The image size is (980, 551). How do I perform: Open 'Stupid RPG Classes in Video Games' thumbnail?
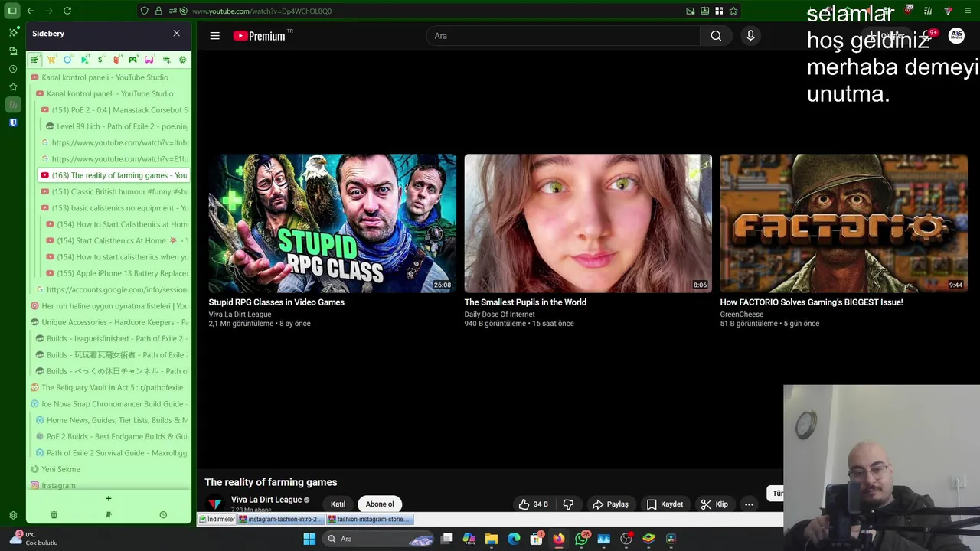(332, 223)
